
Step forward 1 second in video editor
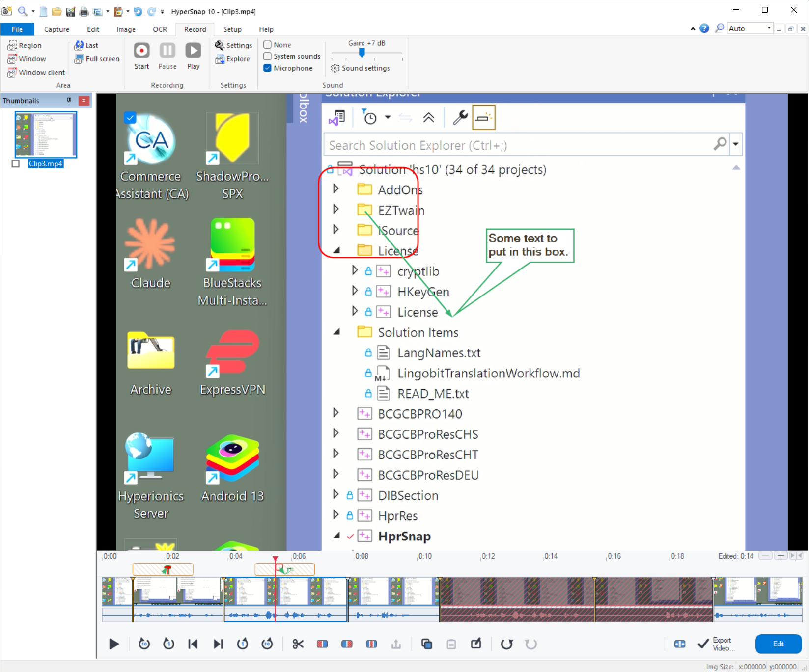pyautogui.click(x=243, y=644)
